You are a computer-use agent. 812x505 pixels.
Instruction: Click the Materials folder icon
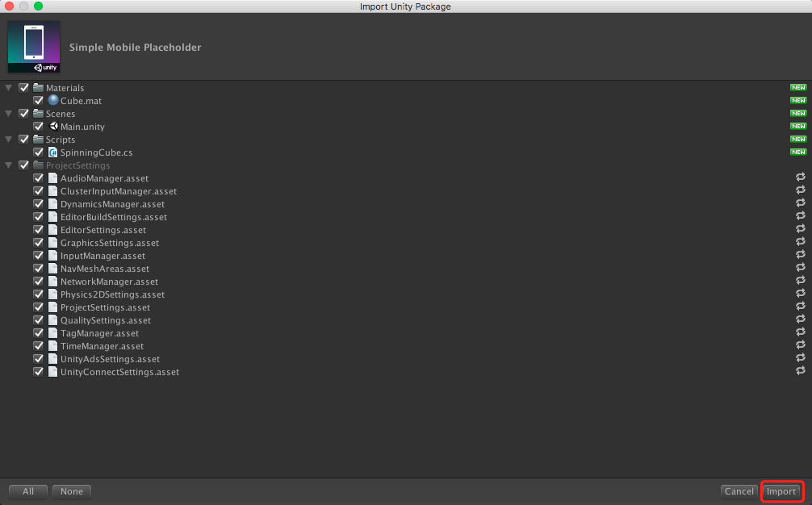coord(38,87)
